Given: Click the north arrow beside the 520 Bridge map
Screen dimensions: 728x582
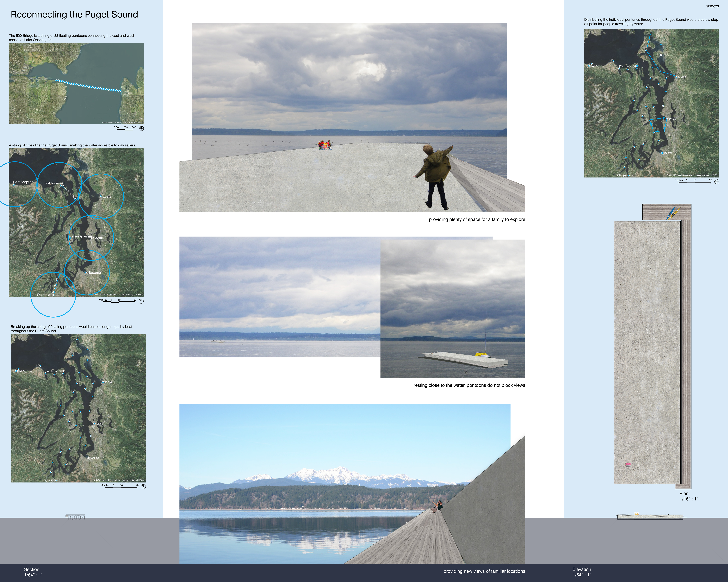Looking at the screenshot, I should 141,129.
